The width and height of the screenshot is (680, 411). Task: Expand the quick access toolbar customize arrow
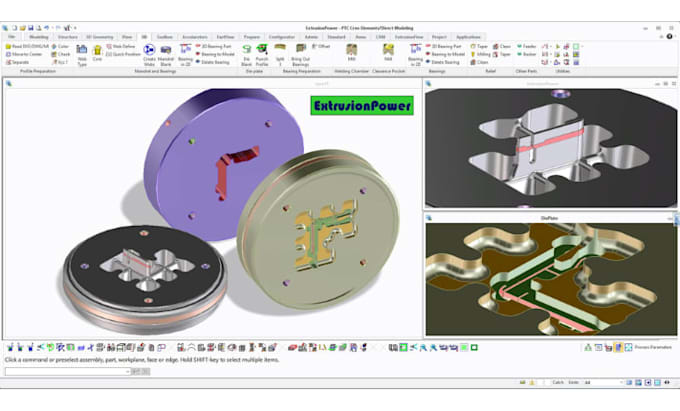(x=75, y=28)
